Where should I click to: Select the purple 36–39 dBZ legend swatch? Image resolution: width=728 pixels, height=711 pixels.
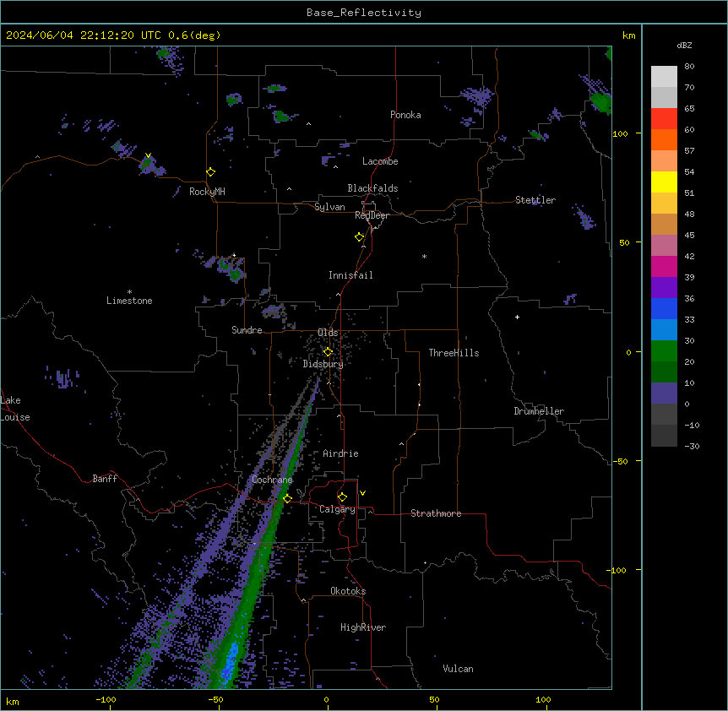point(664,288)
